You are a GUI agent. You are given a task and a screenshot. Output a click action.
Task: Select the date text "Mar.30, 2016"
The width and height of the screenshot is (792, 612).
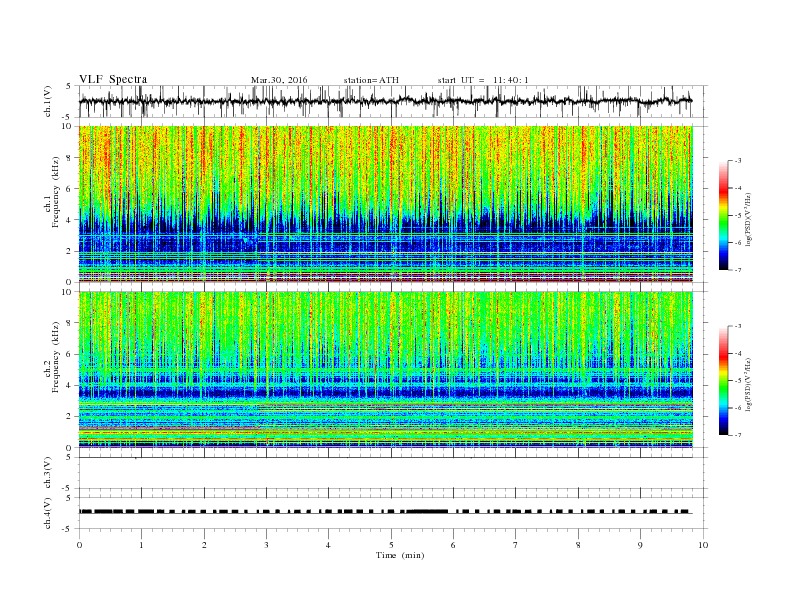pyautogui.click(x=279, y=80)
